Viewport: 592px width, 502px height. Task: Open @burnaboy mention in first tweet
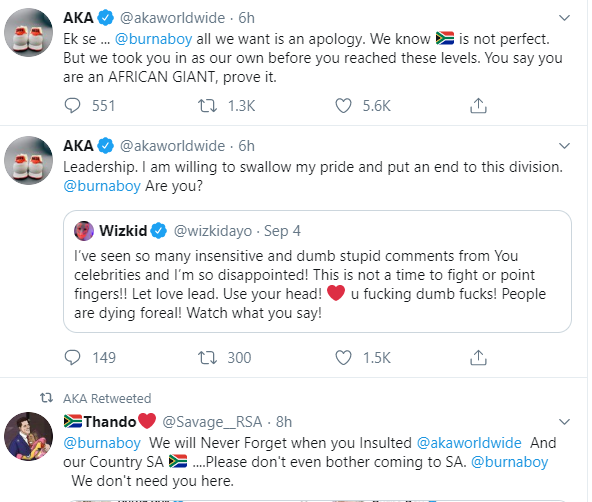(153, 39)
